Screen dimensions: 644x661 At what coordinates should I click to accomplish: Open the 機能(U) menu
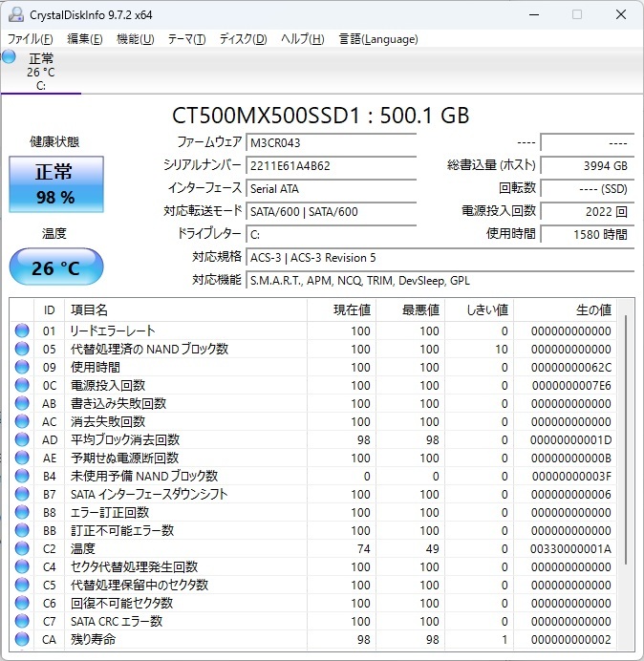135,39
